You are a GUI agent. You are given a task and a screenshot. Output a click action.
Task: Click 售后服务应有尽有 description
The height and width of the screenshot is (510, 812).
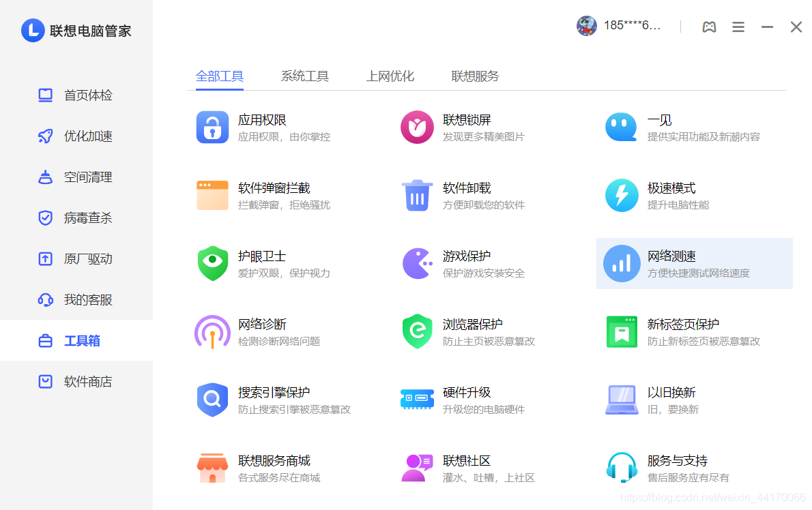[688, 477]
